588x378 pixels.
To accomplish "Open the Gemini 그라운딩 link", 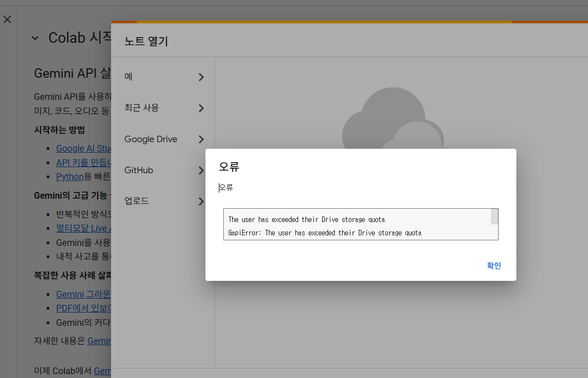I will (x=83, y=294).
